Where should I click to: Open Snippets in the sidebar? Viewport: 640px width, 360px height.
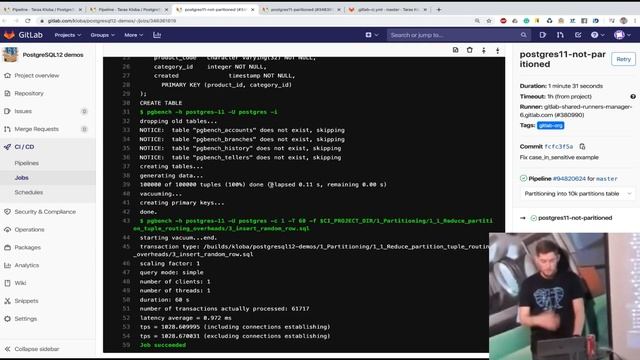26,301
